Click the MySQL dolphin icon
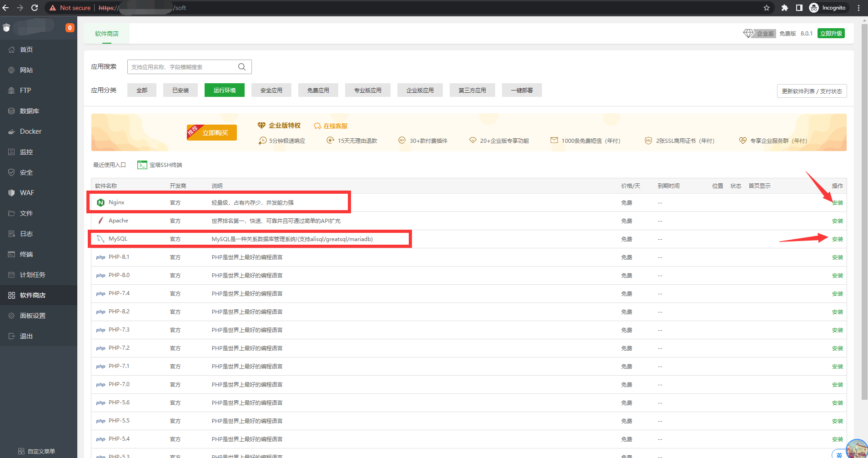Image resolution: width=868 pixels, height=458 pixels. [100, 239]
